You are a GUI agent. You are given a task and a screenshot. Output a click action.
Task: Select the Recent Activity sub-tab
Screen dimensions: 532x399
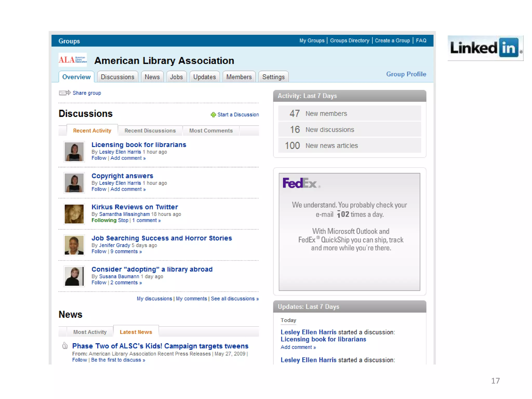click(x=92, y=130)
